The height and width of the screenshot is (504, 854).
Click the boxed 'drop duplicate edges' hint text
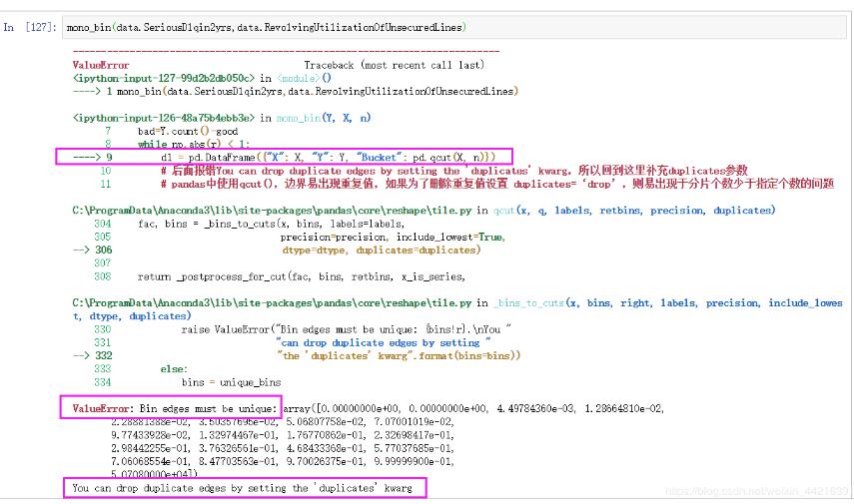(245, 488)
